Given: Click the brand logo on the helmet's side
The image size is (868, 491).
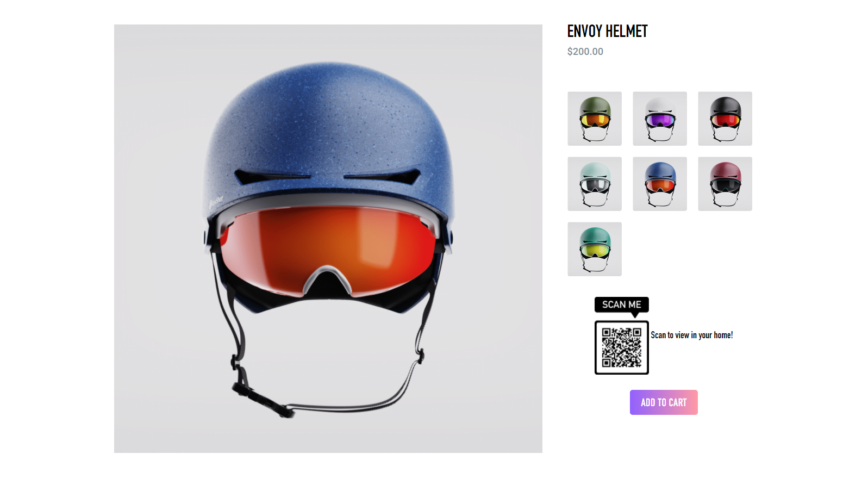Looking at the screenshot, I should click(216, 203).
